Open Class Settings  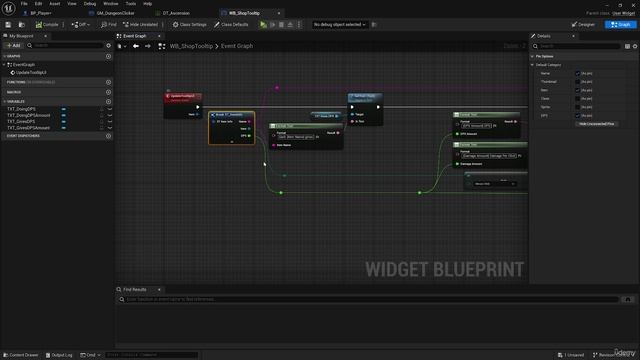click(x=189, y=25)
